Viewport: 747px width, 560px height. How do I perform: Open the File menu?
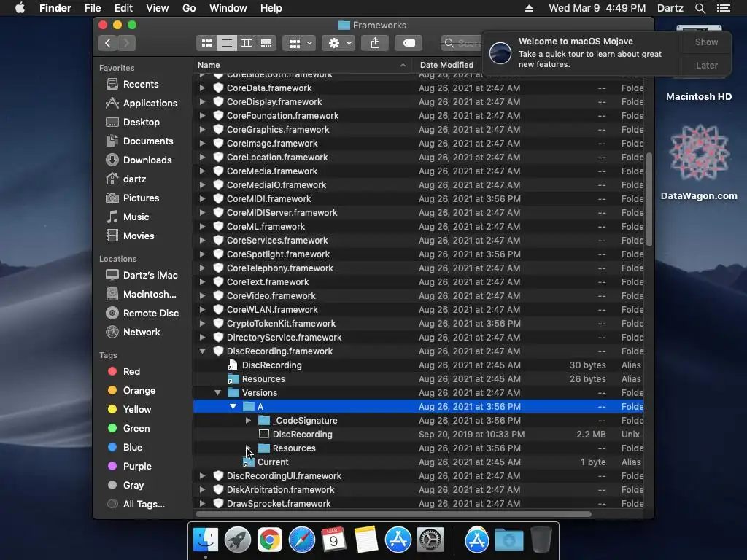tap(93, 8)
